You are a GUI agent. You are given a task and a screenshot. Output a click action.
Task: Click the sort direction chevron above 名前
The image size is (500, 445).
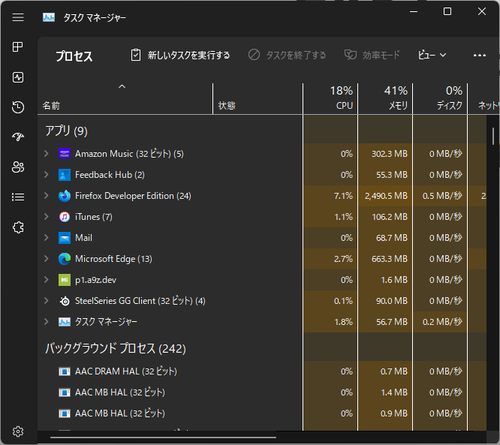click(x=122, y=87)
